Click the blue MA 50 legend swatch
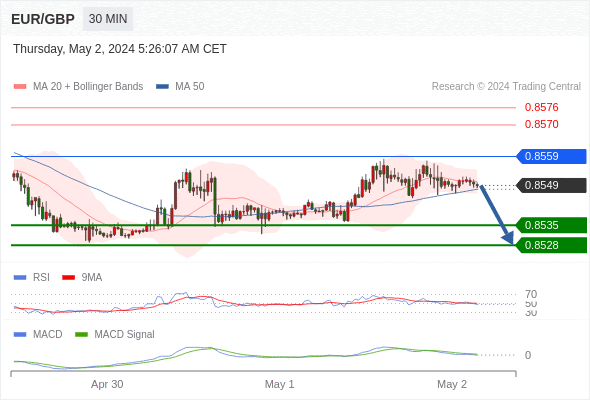Viewport: 590px width, 400px height. (x=162, y=87)
